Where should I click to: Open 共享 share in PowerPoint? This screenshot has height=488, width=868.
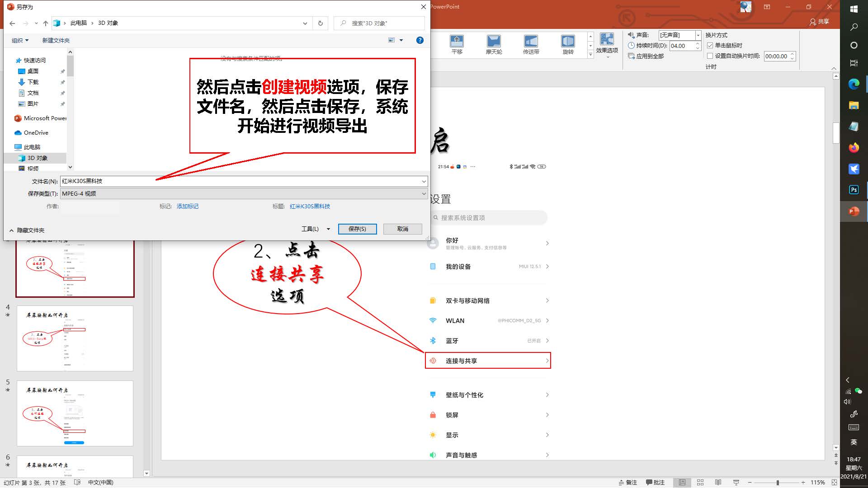[820, 22]
